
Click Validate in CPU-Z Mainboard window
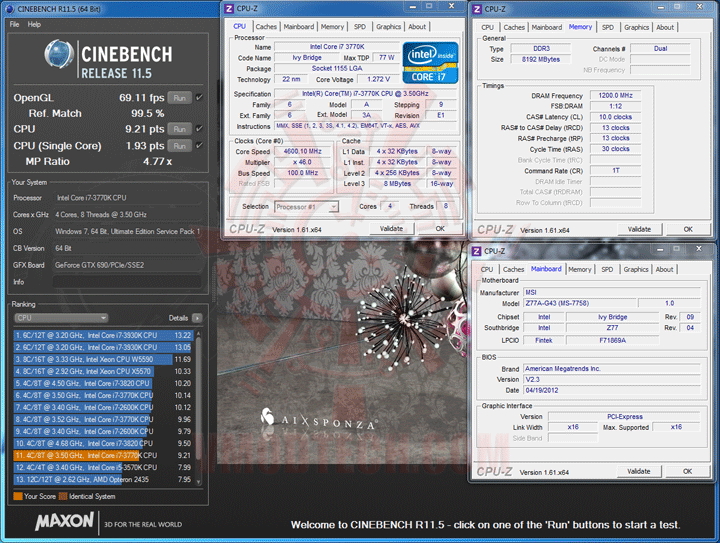[639, 471]
